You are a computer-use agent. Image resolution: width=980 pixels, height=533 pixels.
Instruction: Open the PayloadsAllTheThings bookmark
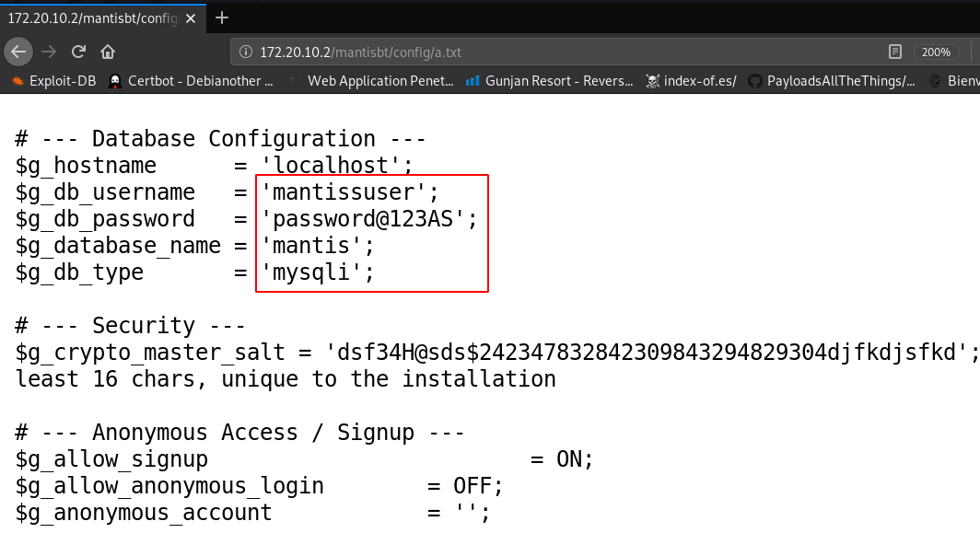click(x=833, y=81)
